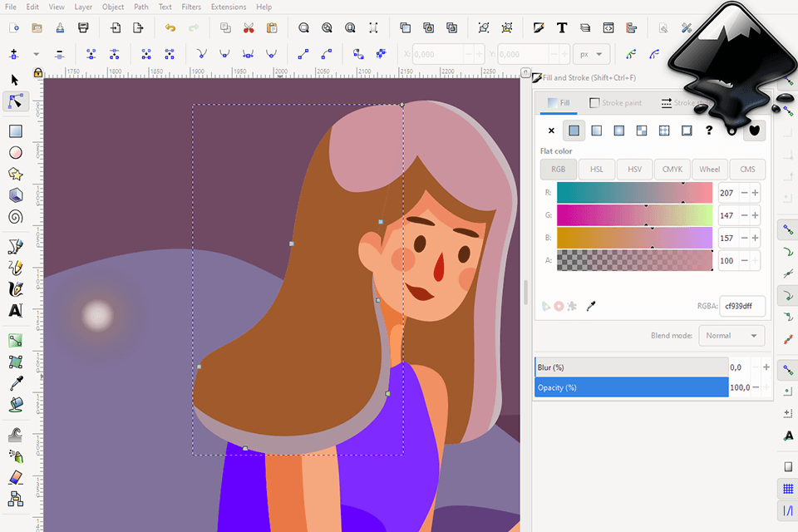Screen dimensions: 798x532
Task: Select the Connector tool
Action: (15, 499)
